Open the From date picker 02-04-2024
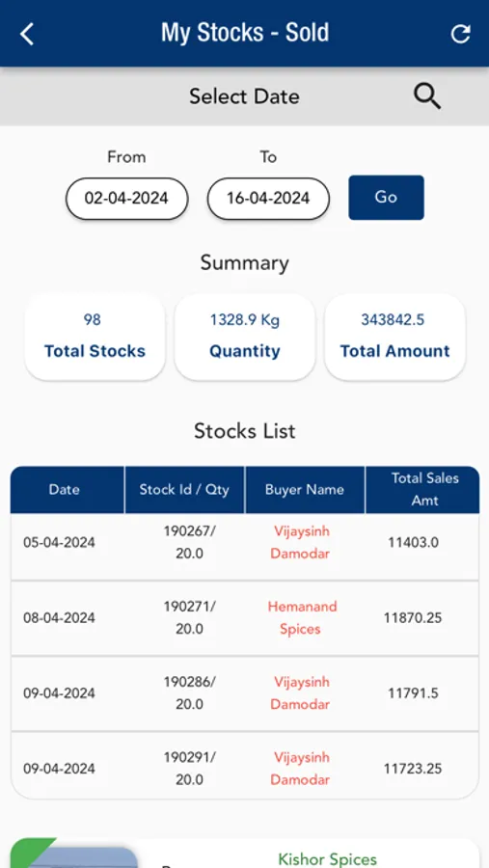 (126, 198)
